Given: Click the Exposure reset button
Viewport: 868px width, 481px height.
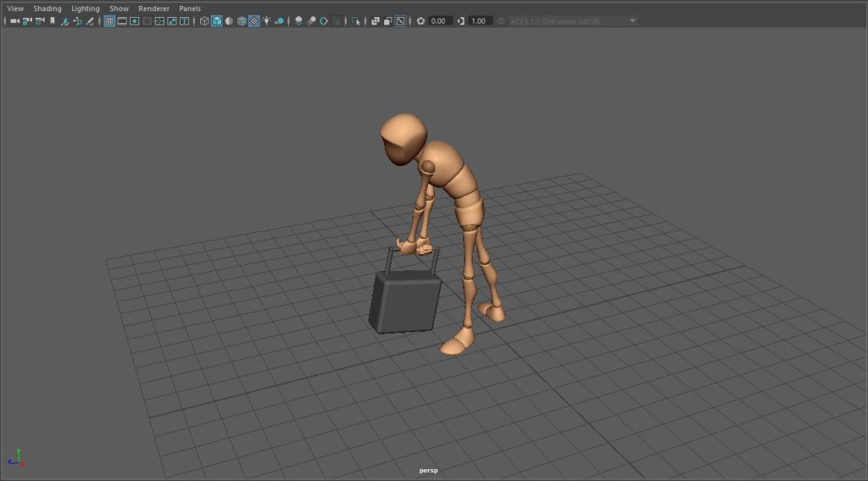Looking at the screenshot, I should [x=420, y=21].
